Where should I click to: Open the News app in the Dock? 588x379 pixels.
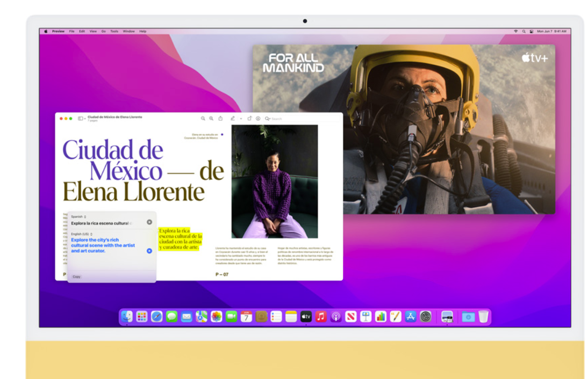point(351,317)
